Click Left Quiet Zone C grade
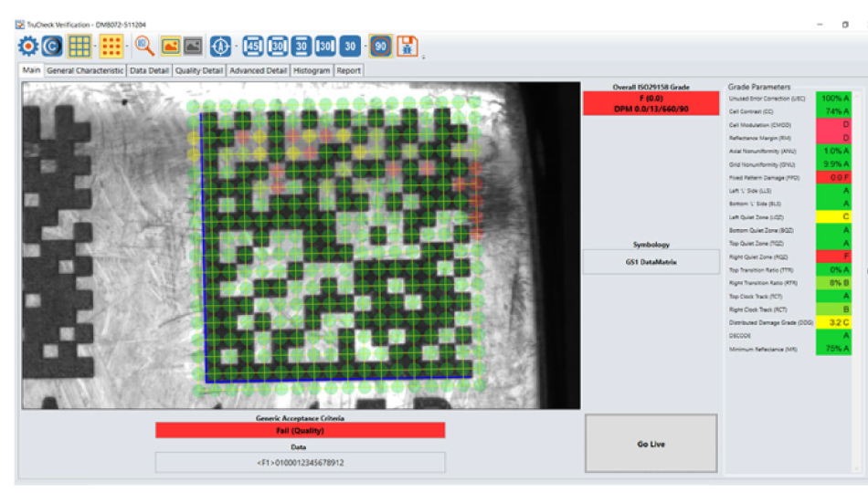The image size is (868, 503). (833, 217)
